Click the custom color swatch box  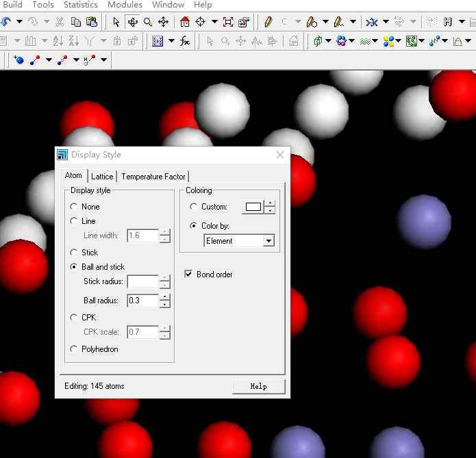coord(253,207)
